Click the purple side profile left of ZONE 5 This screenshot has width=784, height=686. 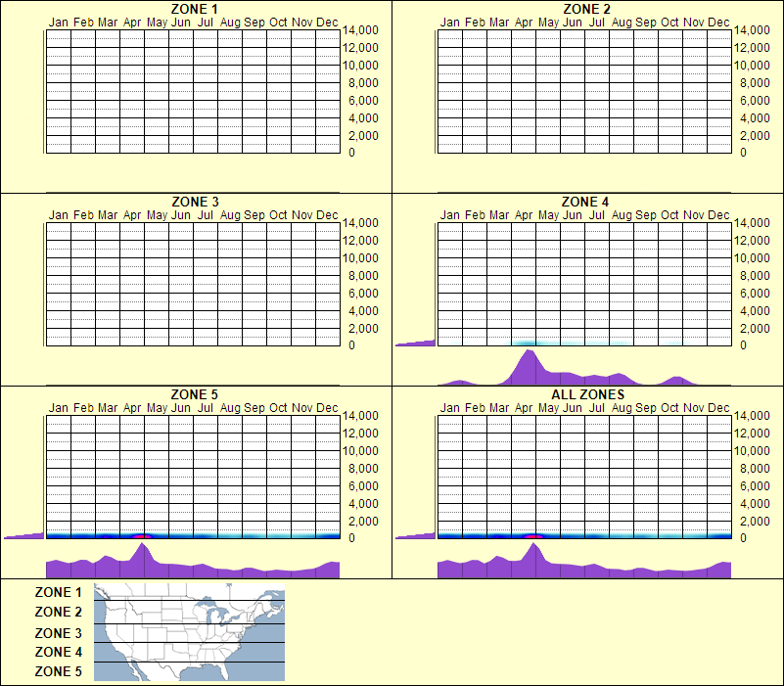coord(23,536)
